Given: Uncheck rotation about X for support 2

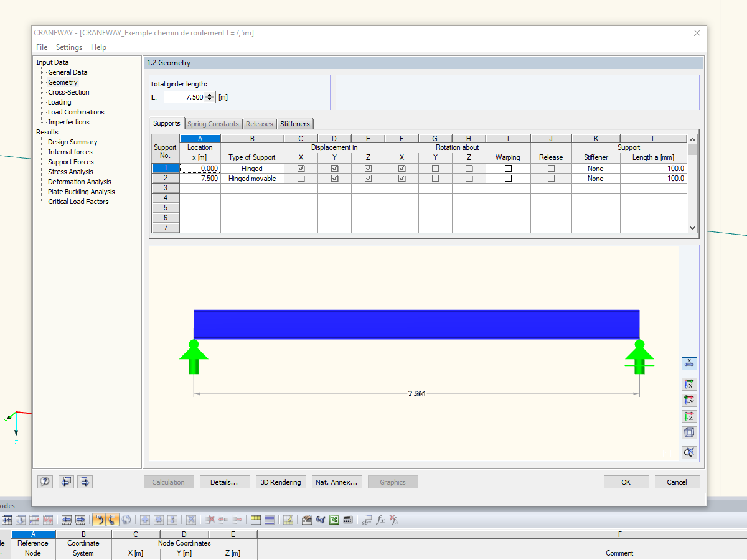Looking at the screenshot, I should tap(402, 179).
